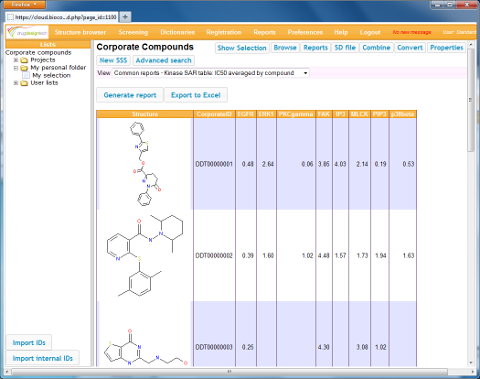Click the DDT00000002 ID cell
The width and height of the screenshot is (480, 379).
(214, 256)
